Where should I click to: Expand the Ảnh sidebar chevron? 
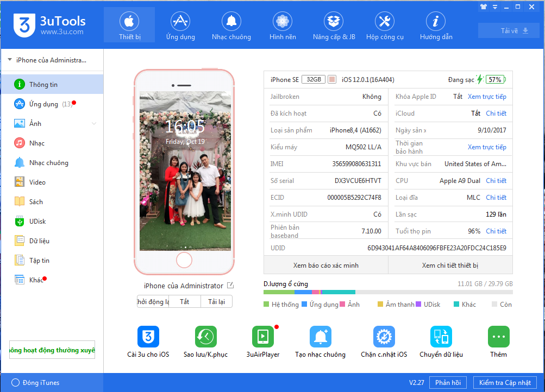coord(94,124)
